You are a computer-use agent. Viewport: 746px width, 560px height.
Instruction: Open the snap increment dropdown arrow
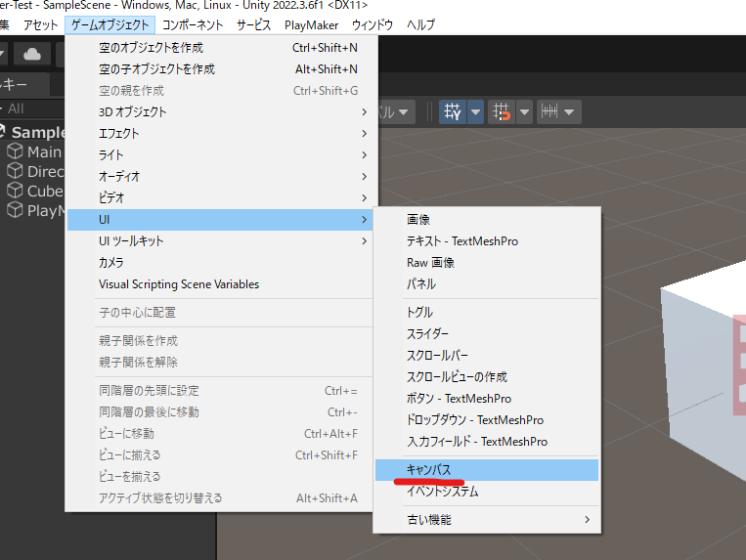571,112
